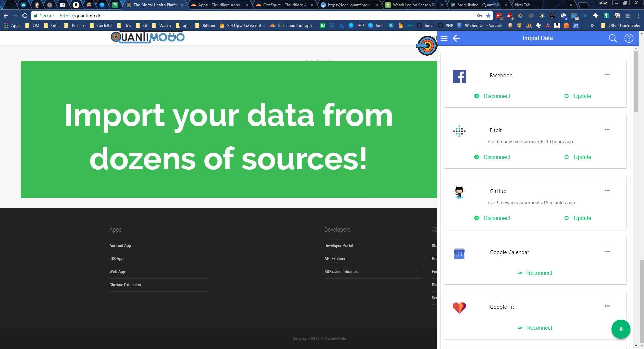Screen dimensions: 644x349
Task: Expand SDK's and Libraries plus toggle
Action: 417,271
